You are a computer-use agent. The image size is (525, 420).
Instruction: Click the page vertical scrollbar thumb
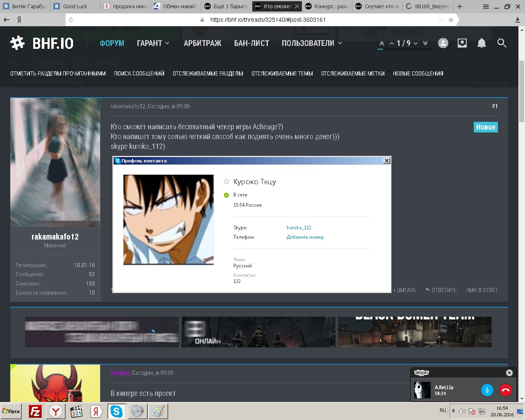(x=522, y=91)
